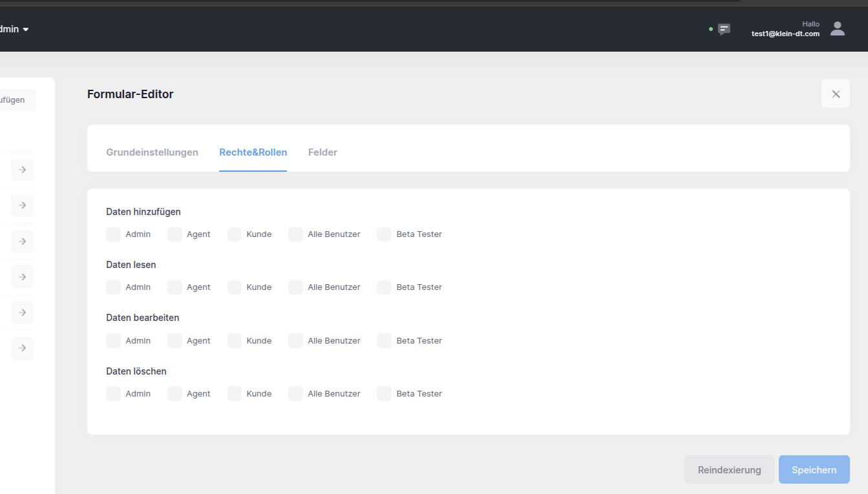The width and height of the screenshot is (868, 494).
Task: Enable Admin under Daten hinzufügen
Action: tap(114, 234)
